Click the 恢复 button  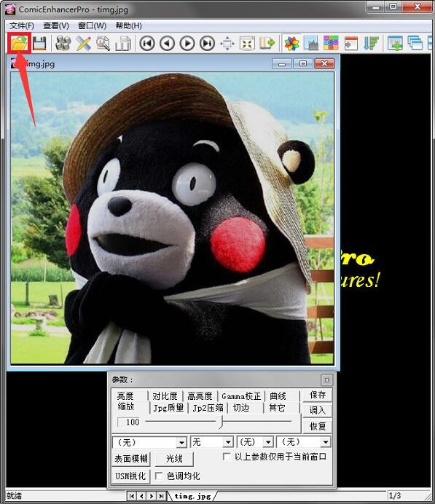(x=318, y=427)
